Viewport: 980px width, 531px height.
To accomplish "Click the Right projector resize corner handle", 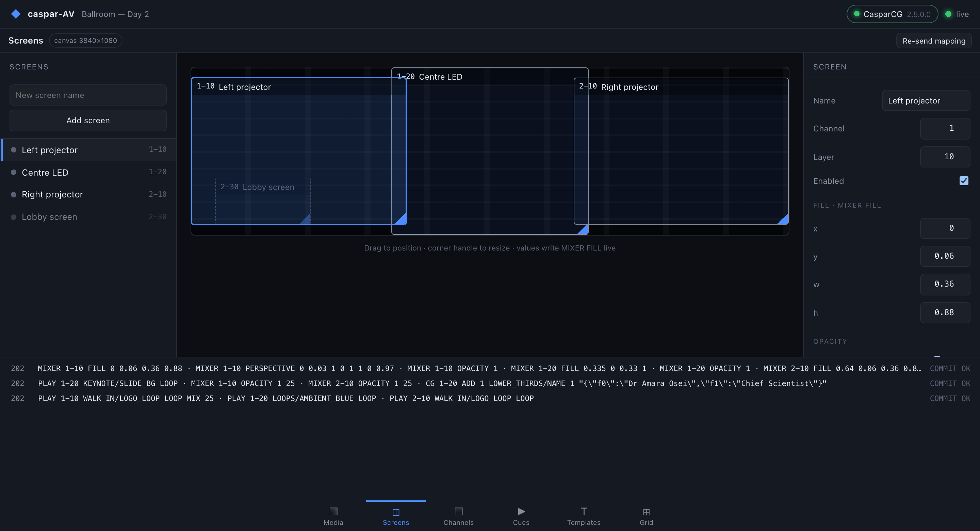I will click(x=783, y=219).
